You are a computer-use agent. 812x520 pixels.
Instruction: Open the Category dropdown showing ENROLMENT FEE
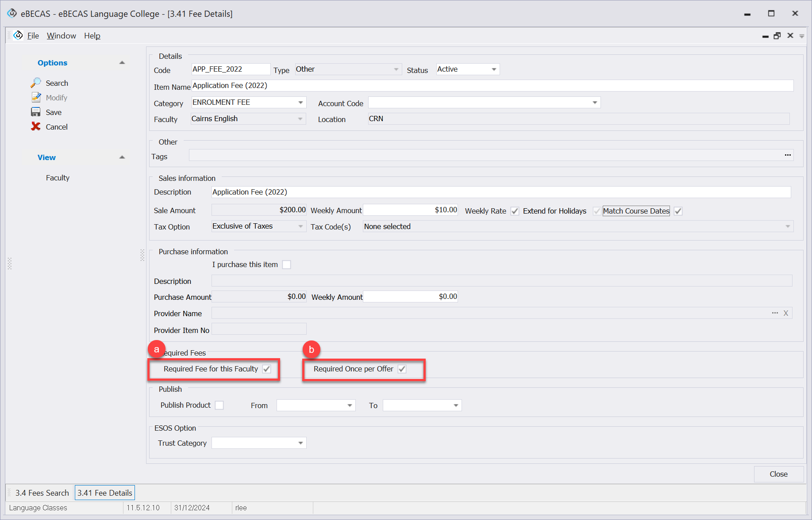coord(300,103)
